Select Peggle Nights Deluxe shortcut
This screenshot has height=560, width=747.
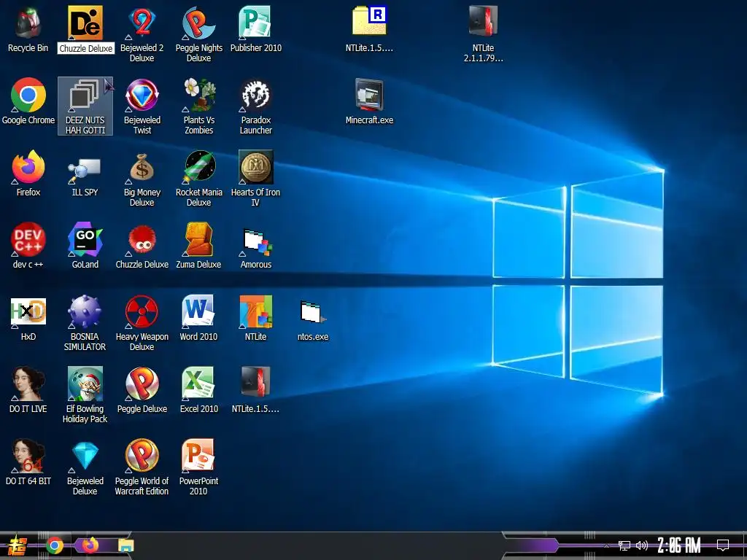tap(198, 34)
